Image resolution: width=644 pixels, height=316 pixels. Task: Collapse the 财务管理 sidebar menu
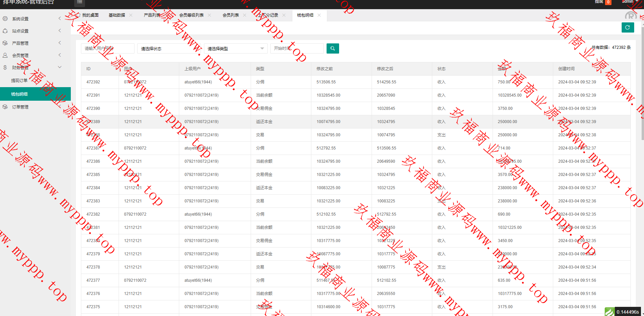pyautogui.click(x=60, y=67)
